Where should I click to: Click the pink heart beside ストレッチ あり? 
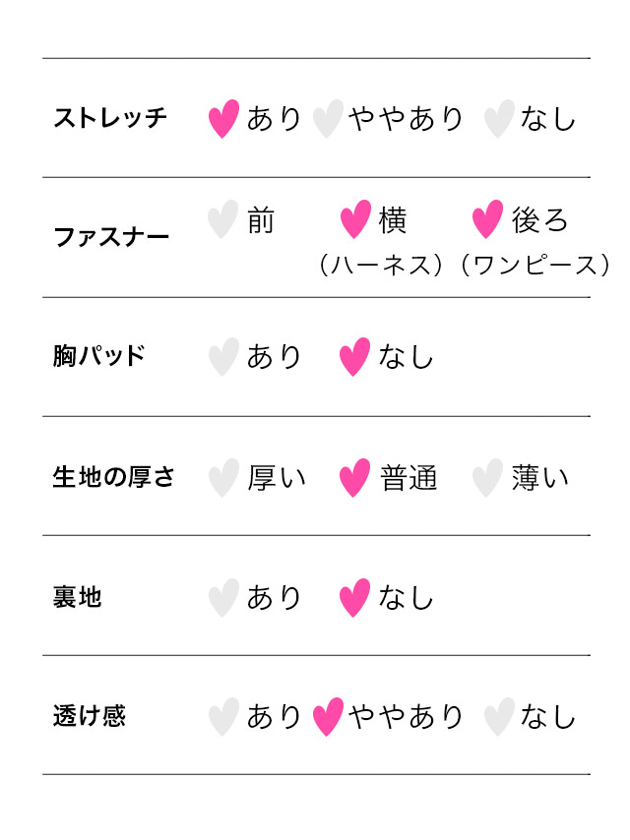(x=223, y=118)
